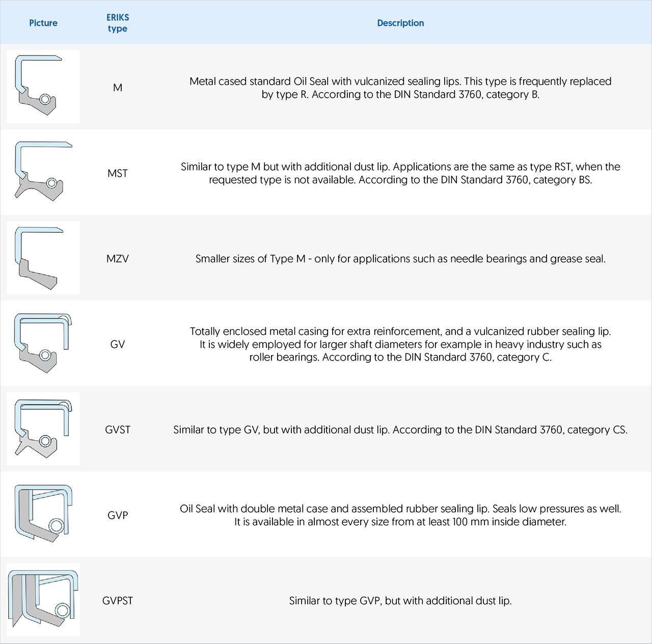Select the GVST type label
652x644 pixels.
click(118, 430)
